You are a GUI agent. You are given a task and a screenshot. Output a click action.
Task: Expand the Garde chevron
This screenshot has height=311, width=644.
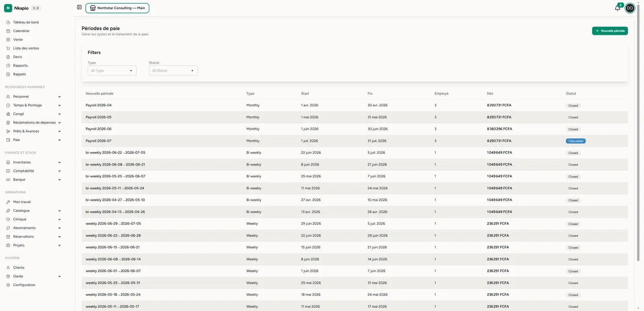60,276
